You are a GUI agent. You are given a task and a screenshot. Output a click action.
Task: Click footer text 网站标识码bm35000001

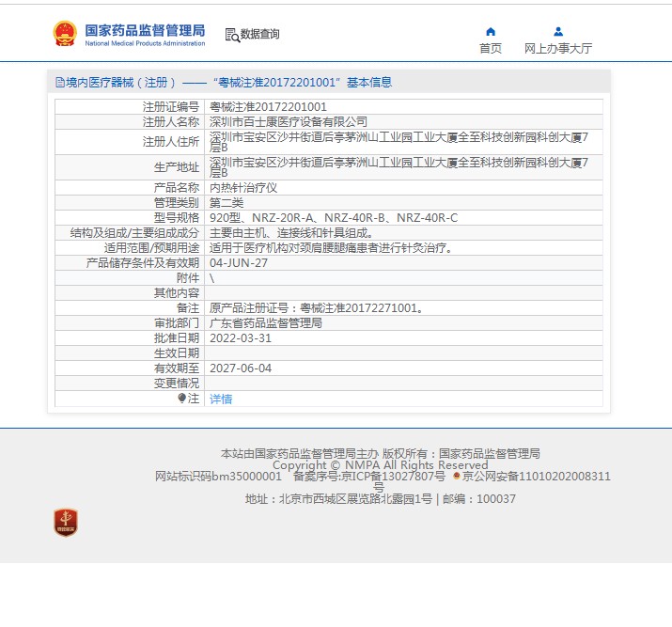pyautogui.click(x=218, y=477)
